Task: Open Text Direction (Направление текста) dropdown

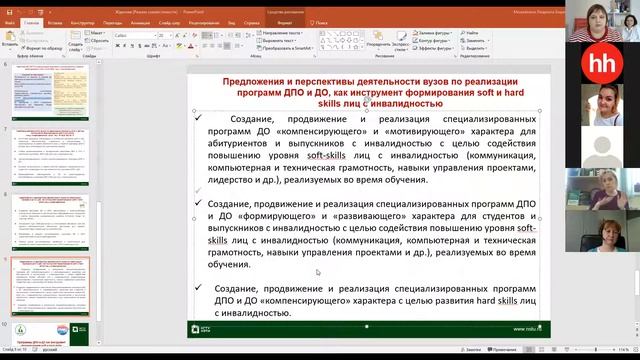Action: [x=280, y=33]
